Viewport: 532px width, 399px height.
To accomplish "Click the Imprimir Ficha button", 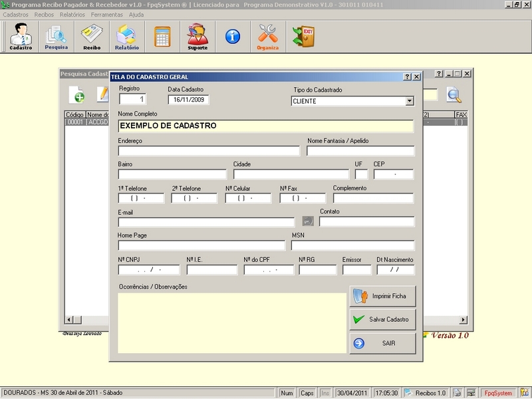I will pyautogui.click(x=382, y=295).
